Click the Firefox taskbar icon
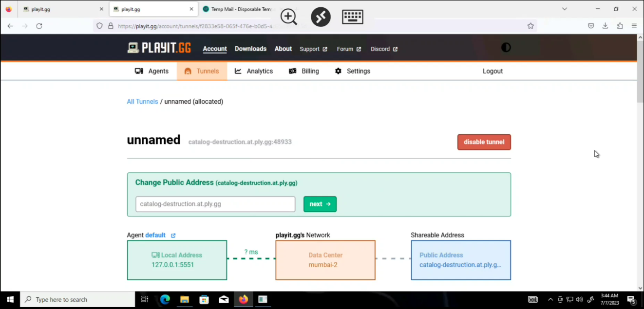The height and width of the screenshot is (309, 644). tap(243, 299)
